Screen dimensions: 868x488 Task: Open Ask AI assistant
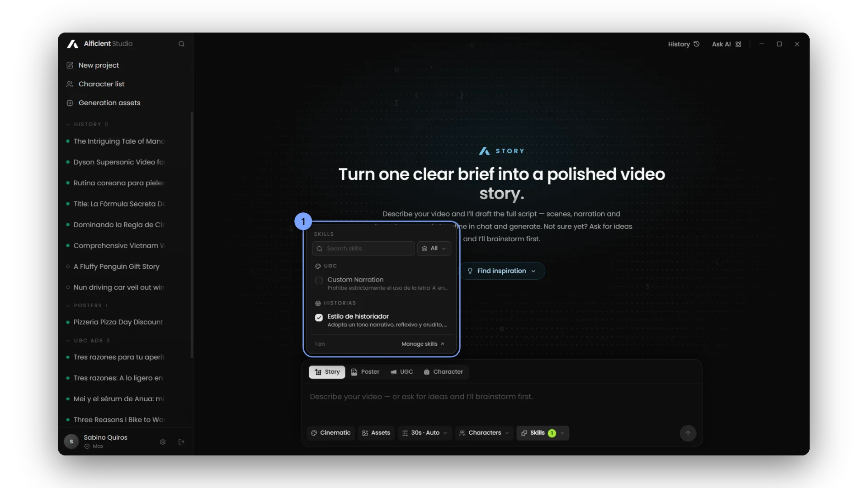coord(726,44)
